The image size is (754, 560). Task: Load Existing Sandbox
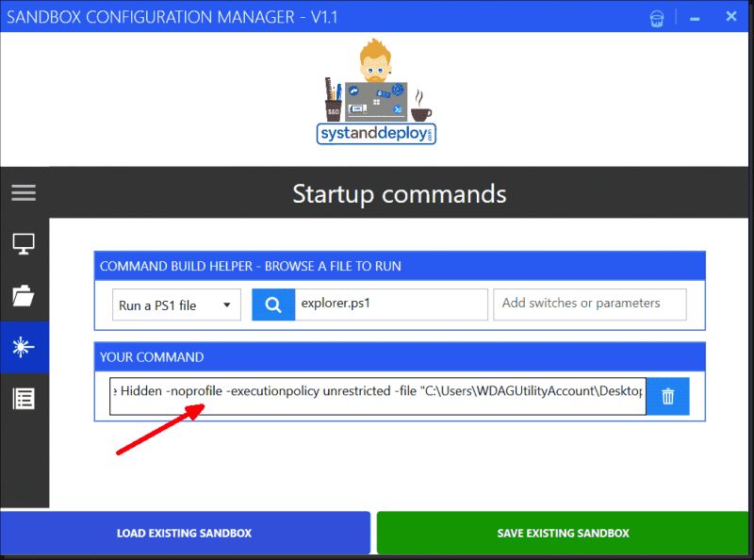click(x=185, y=533)
